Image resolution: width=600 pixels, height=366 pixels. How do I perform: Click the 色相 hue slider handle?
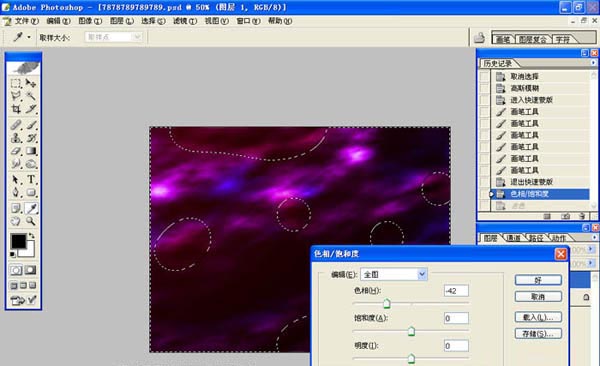387,304
